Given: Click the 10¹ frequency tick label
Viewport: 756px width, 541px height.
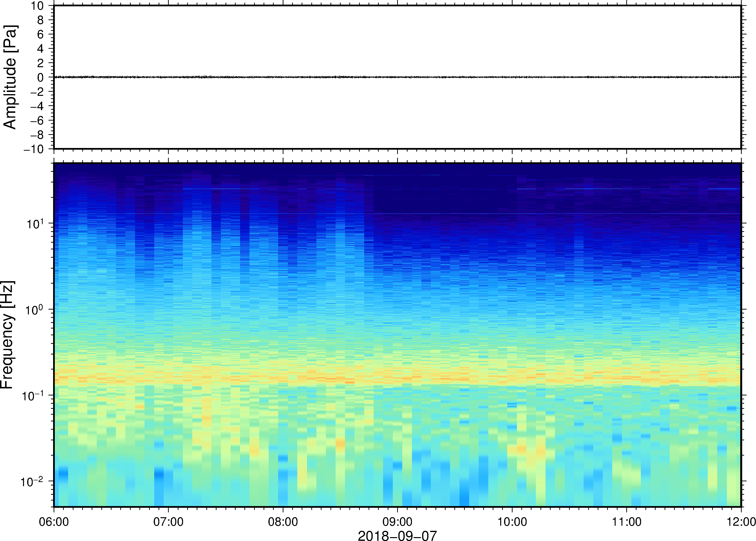Looking at the screenshot, I should point(35,223).
